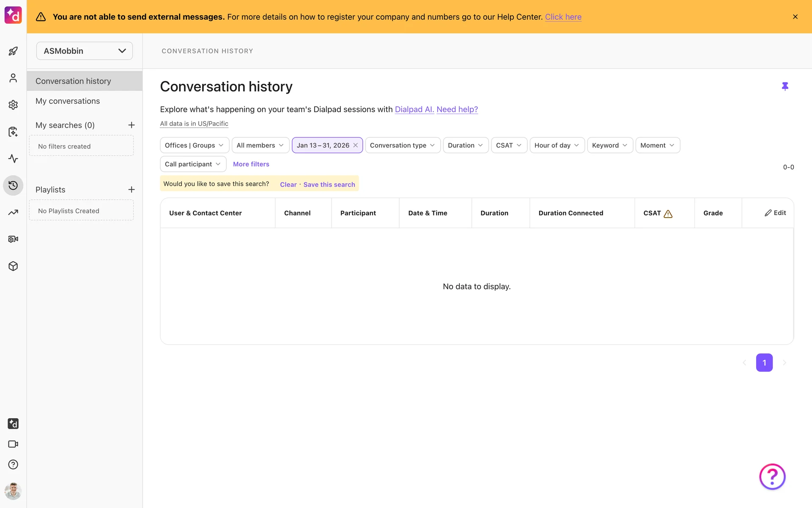The height and width of the screenshot is (508, 812).
Task: Open the trending analytics arrow icon
Action: (x=13, y=213)
